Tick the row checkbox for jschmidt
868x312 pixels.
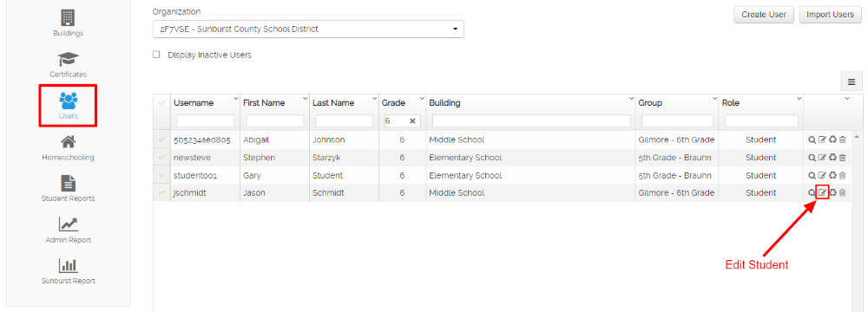(x=161, y=192)
